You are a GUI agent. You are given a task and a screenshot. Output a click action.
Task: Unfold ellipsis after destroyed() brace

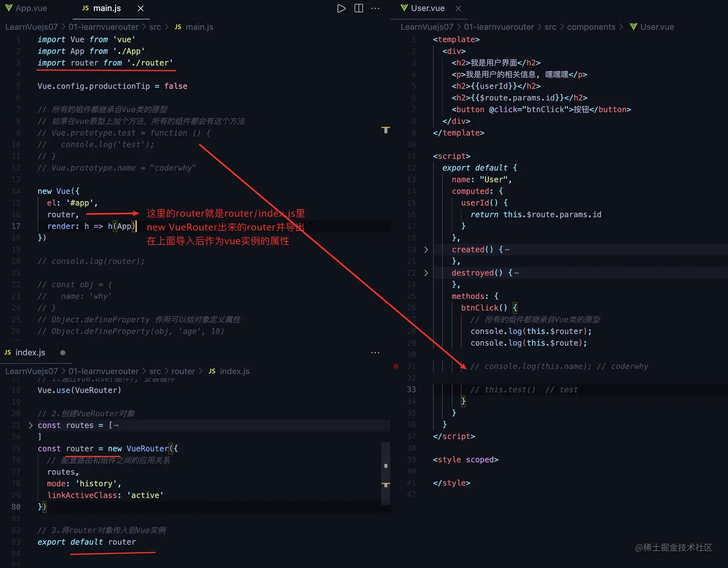517,273
